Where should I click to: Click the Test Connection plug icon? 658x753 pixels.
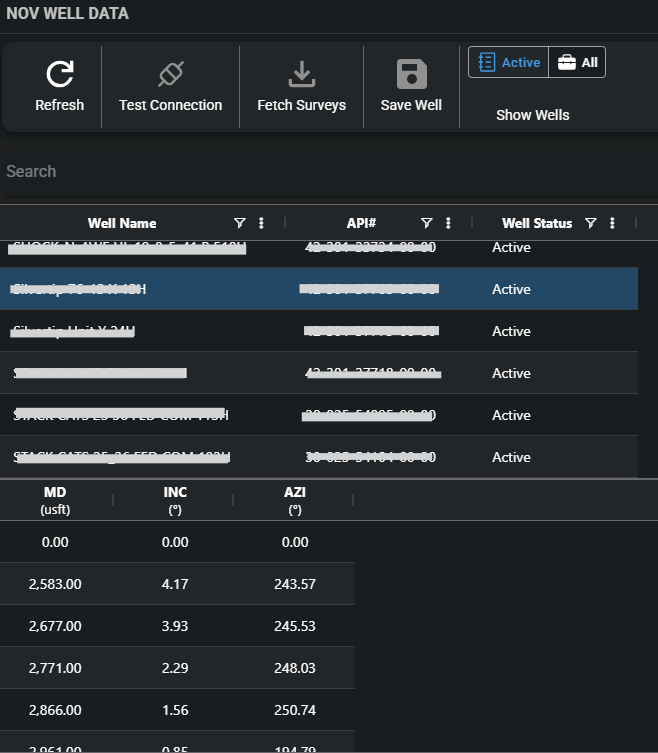[171, 74]
